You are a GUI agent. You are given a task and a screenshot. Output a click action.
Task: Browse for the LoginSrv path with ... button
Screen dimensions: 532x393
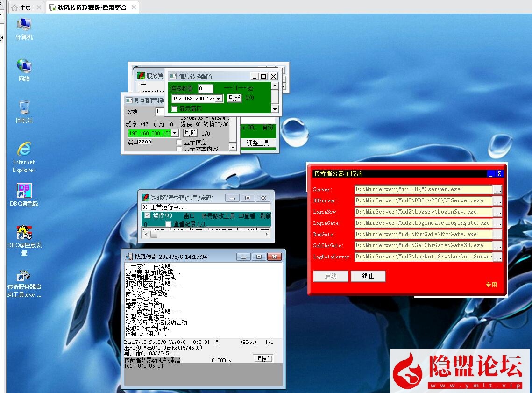497,212
